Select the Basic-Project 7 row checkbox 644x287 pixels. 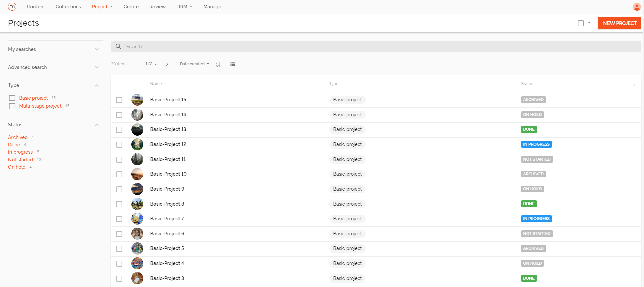[119, 219]
